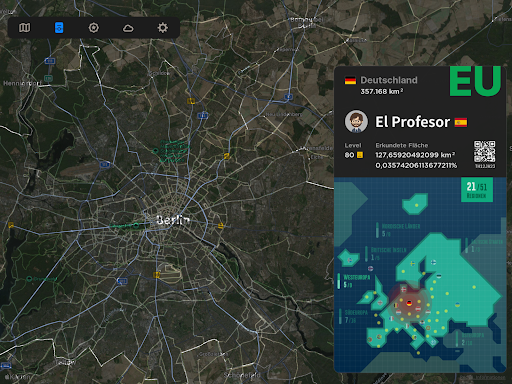Click the Baltische Staaten region label
This screenshot has width=512, height=384.
[487, 242]
